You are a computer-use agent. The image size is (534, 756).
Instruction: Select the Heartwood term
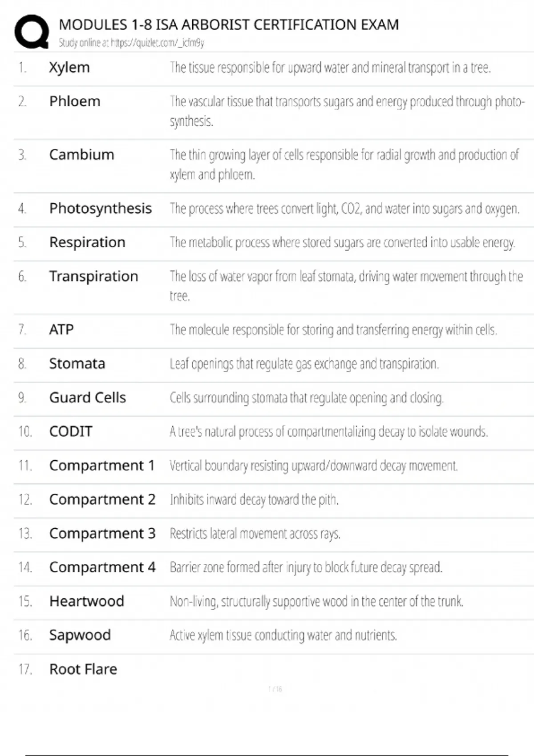click(x=87, y=601)
